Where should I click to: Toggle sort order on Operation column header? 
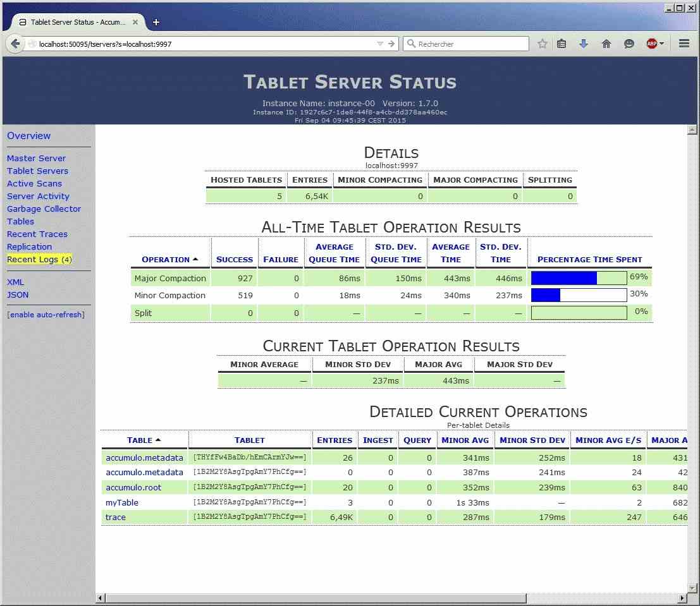(x=169, y=260)
